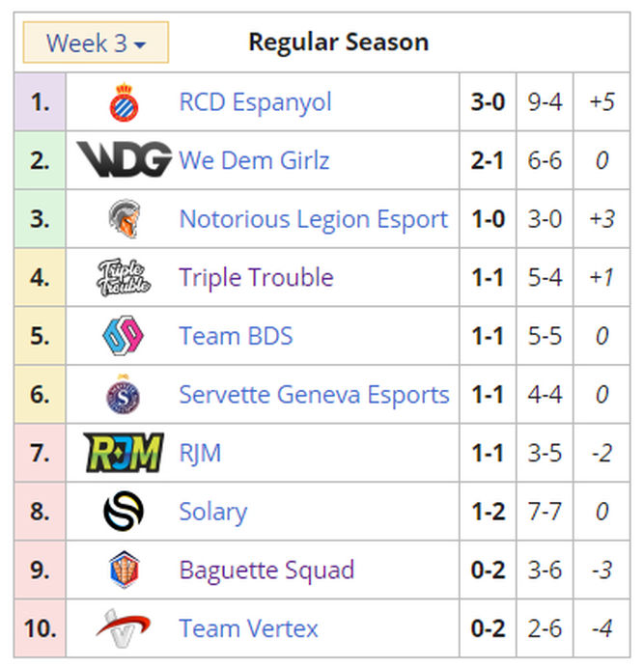Open the Triple Trouble team page
This screenshot has height=668, width=644.
pos(256,278)
